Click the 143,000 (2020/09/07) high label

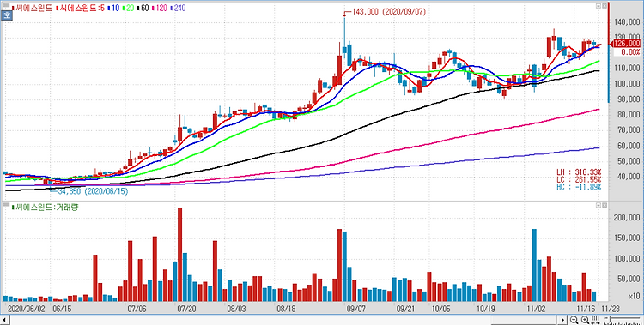pyautogui.click(x=388, y=12)
